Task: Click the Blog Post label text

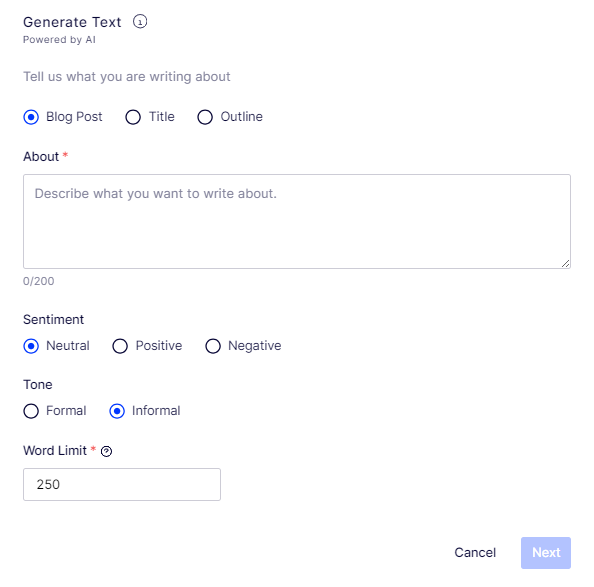Action: click(74, 117)
